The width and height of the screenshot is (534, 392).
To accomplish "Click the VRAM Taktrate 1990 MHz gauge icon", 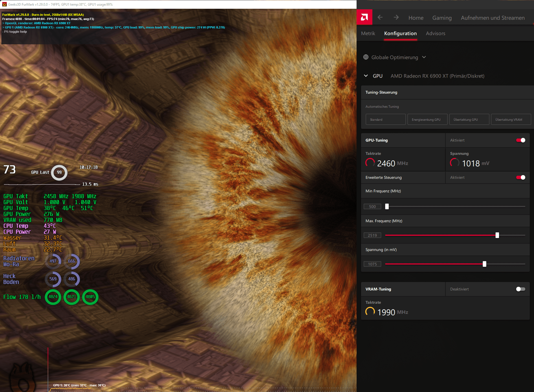I will click(370, 312).
